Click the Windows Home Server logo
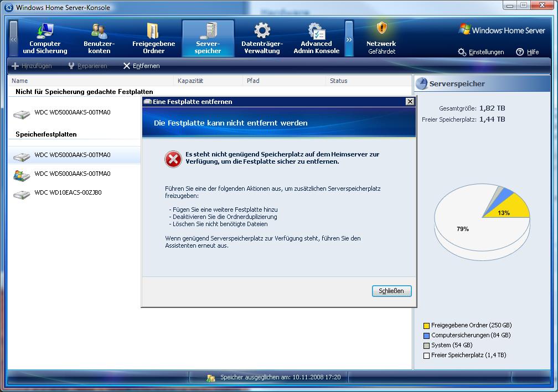Image resolution: width=558 pixels, height=392 pixels. (x=502, y=30)
